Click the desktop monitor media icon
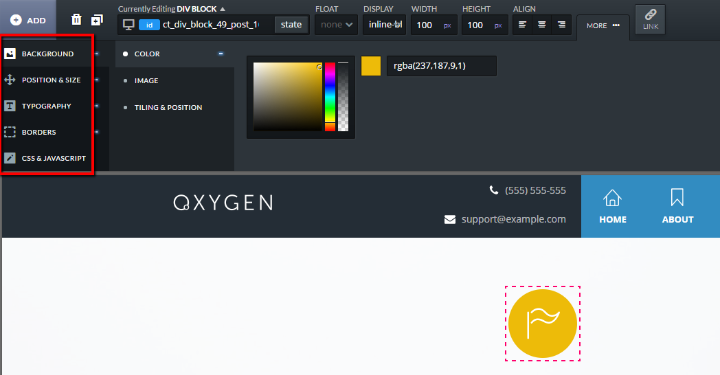720x375 pixels. tap(129, 25)
